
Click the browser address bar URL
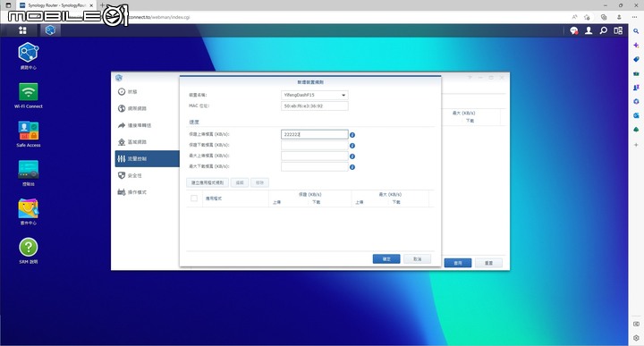pos(159,17)
